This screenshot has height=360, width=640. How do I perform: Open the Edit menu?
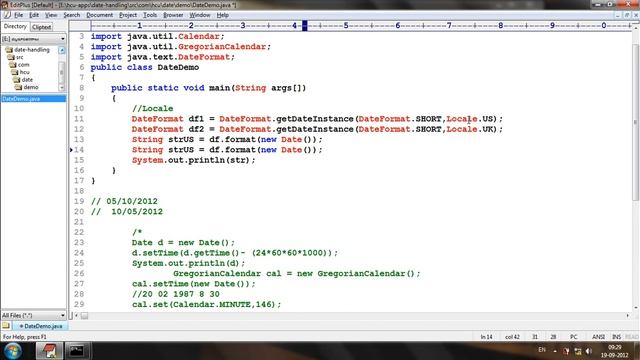tap(34, 15)
